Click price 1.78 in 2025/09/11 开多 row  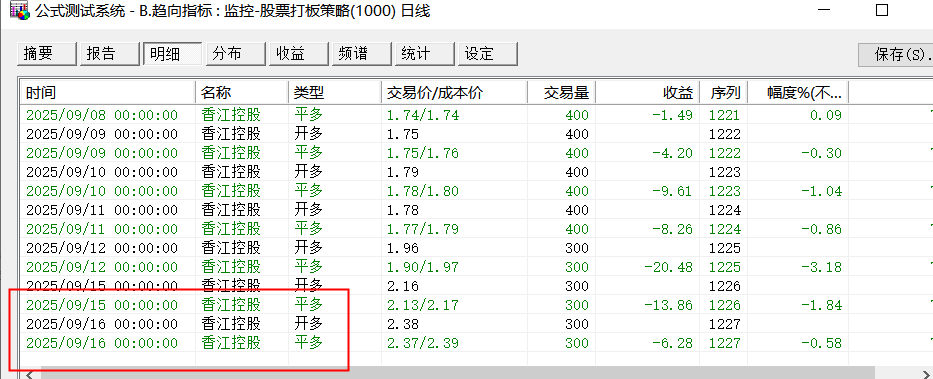403,211
